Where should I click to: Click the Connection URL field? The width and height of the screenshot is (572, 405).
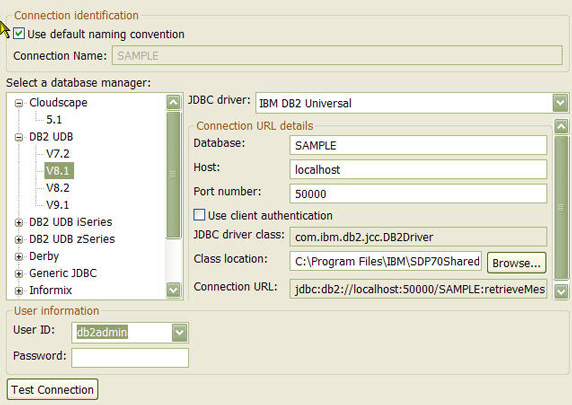tap(418, 289)
